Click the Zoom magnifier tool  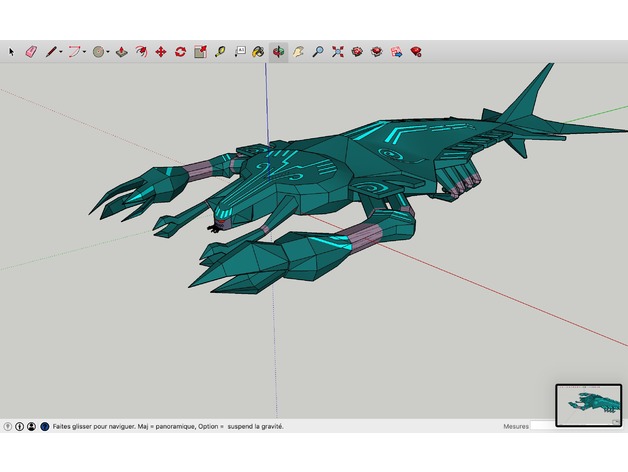pyautogui.click(x=317, y=51)
